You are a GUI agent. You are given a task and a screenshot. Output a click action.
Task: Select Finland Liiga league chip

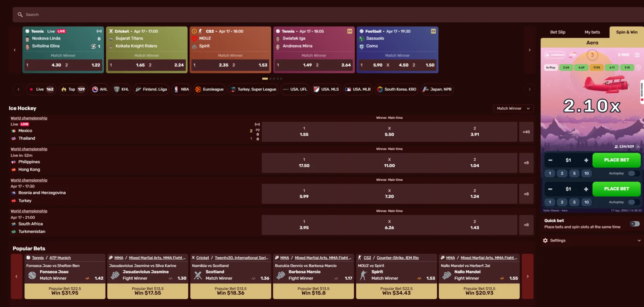[x=151, y=89]
